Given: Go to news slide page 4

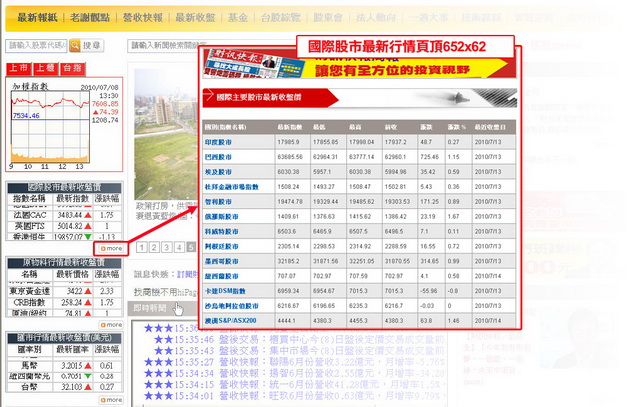Looking at the screenshot, I should point(179,247).
